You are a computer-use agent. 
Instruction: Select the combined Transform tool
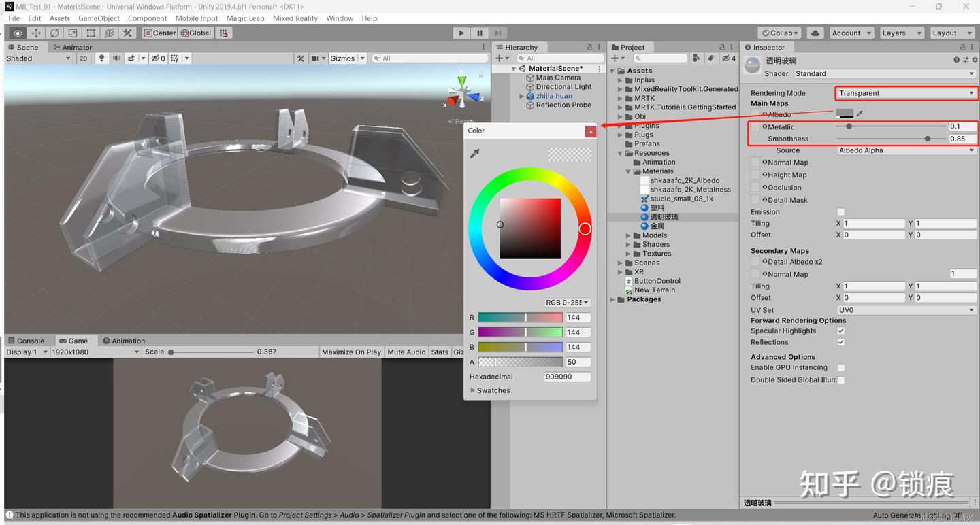coord(109,33)
